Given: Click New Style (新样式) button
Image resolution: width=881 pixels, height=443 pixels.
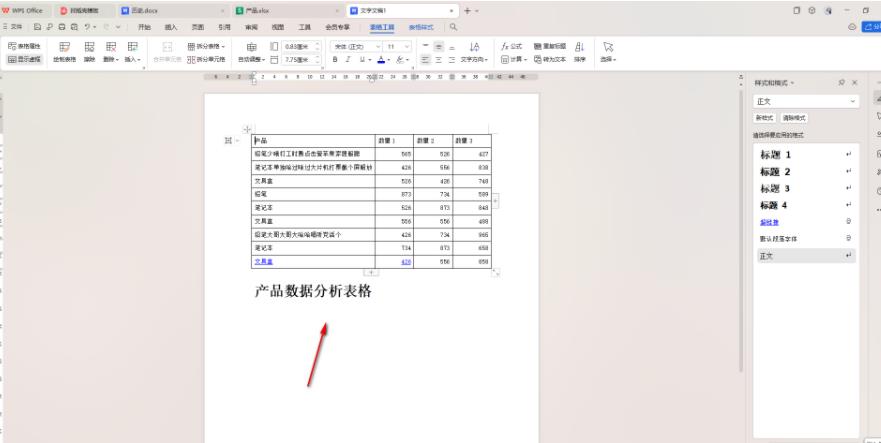Looking at the screenshot, I should click(765, 118).
